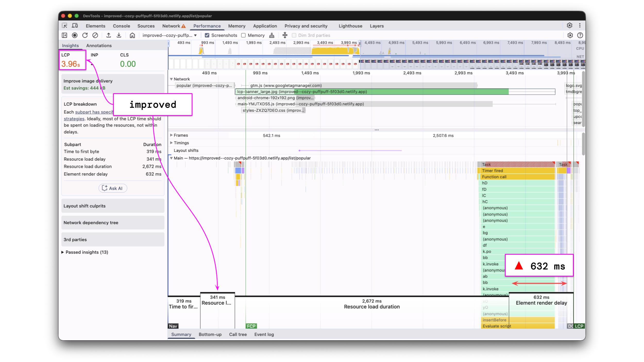Viewport: 644px width, 362px height.
Task: Enable the Memory checkbox
Action: point(243,35)
